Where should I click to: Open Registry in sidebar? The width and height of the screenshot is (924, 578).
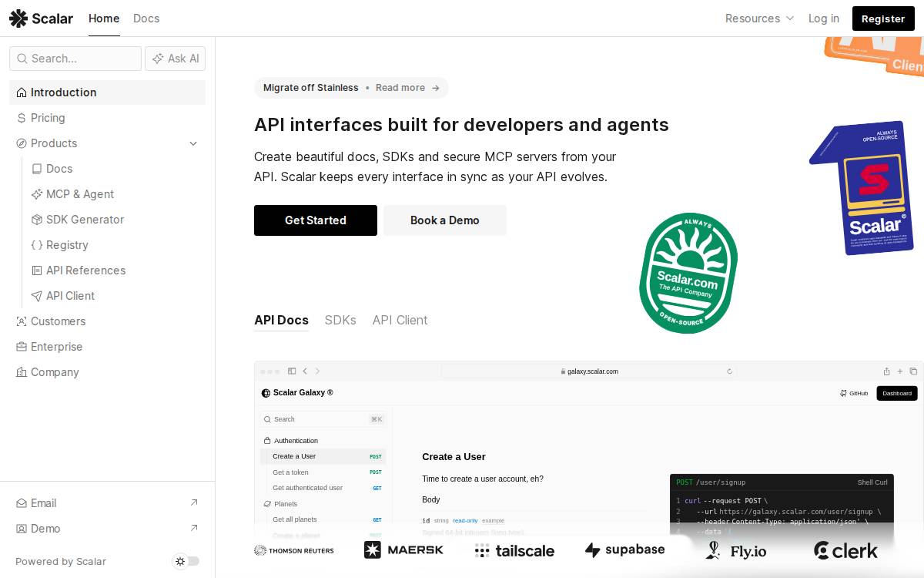coord(115,245)
